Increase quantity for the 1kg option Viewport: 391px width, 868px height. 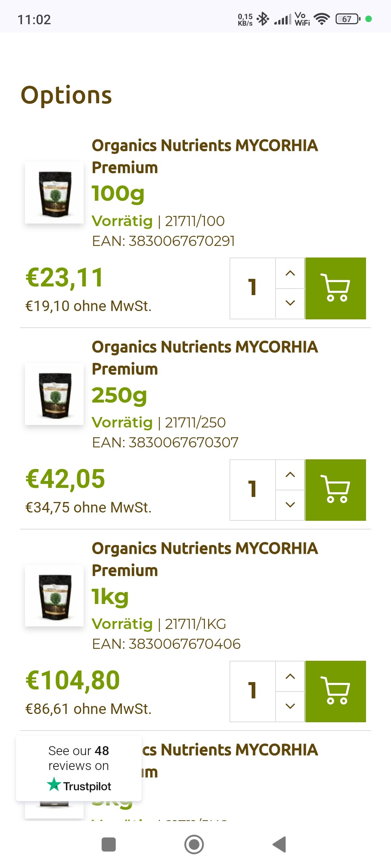tap(290, 676)
